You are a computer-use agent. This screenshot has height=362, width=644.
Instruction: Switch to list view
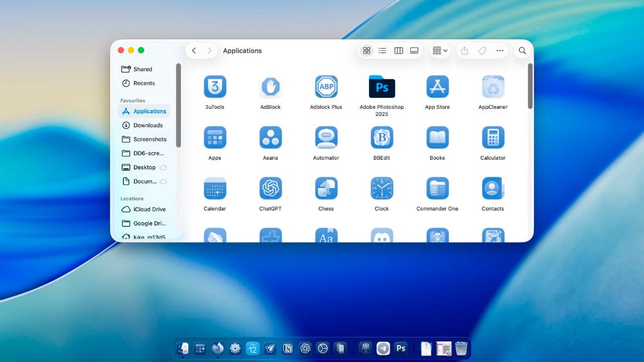click(383, 50)
